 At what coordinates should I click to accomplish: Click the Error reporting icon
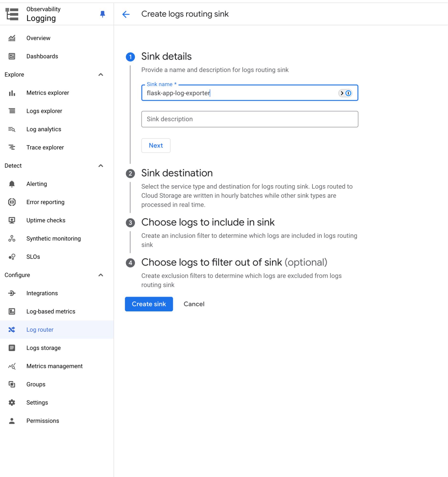point(12,202)
